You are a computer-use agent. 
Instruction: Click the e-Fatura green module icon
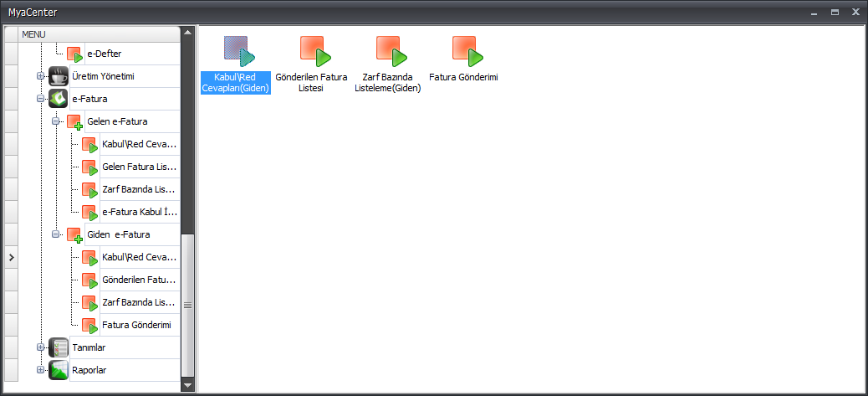coord(59,99)
